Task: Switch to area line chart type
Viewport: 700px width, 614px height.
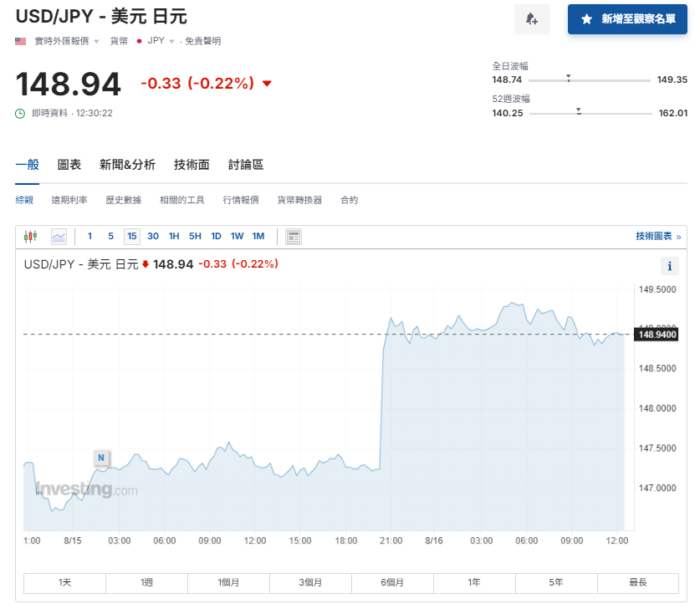Action: (x=59, y=237)
